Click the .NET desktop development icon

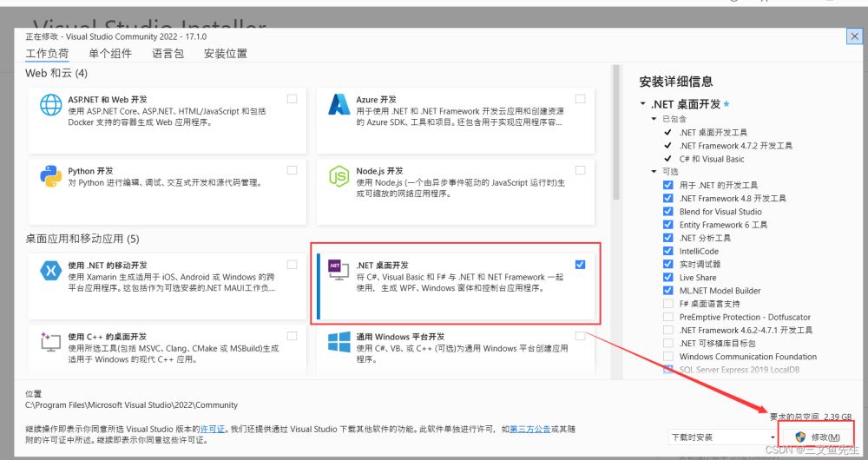(335, 270)
